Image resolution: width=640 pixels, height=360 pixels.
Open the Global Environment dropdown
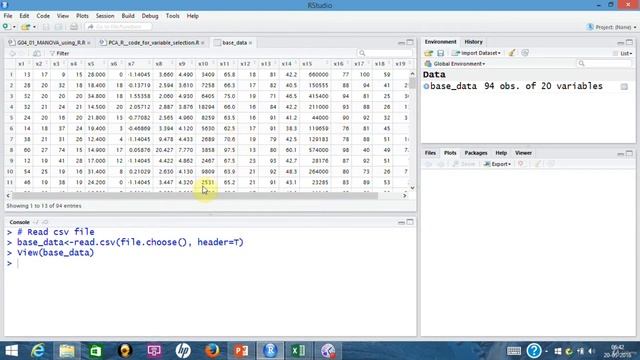tap(455, 64)
